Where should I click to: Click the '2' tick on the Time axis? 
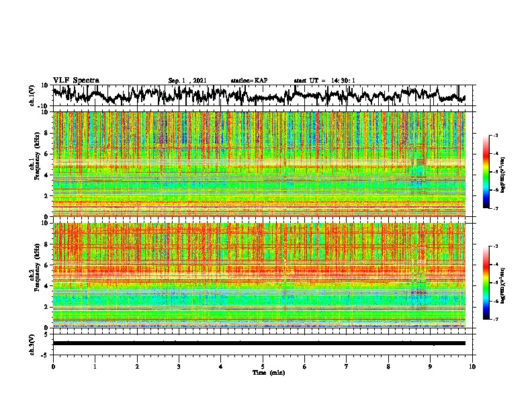tap(137, 367)
